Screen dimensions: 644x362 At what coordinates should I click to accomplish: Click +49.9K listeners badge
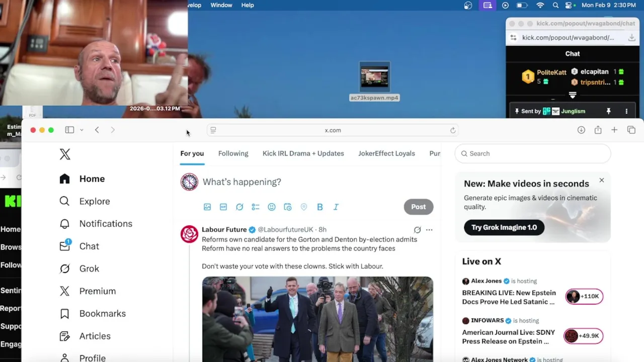[x=583, y=336]
